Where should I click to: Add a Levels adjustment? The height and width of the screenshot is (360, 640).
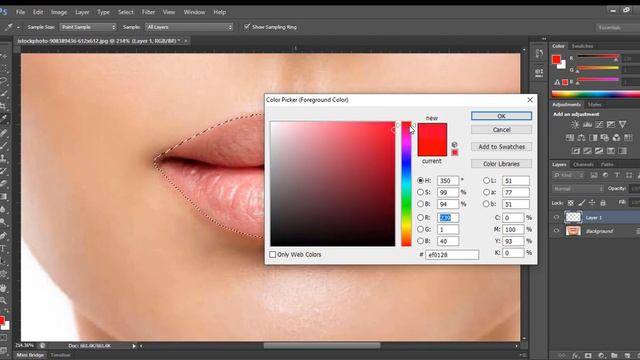pos(587,124)
